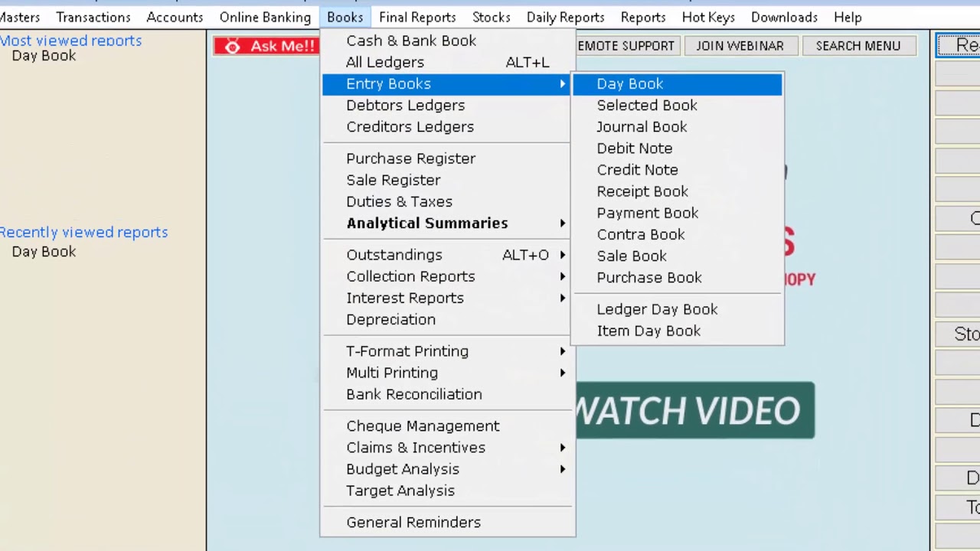Viewport: 980px width, 551px height.
Task: Click Search Menu button
Action: pos(857,46)
